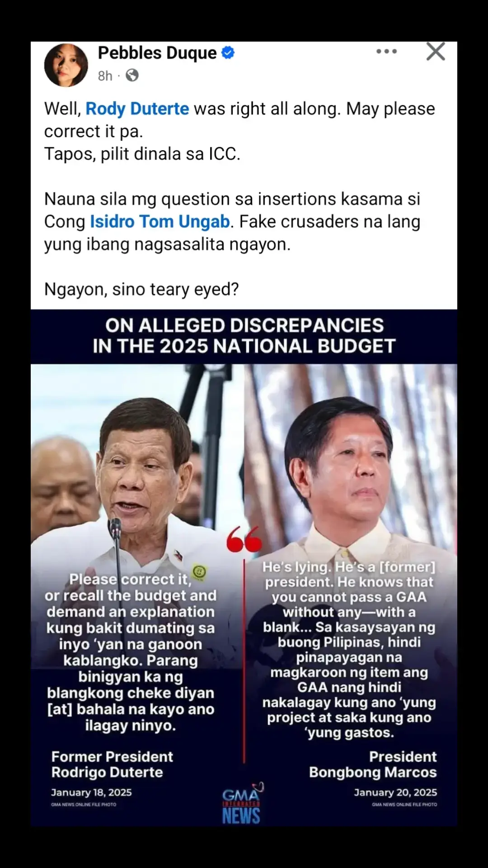Click the red quotation mark icon
Image resolution: width=488 pixels, height=868 pixels.
[244, 539]
